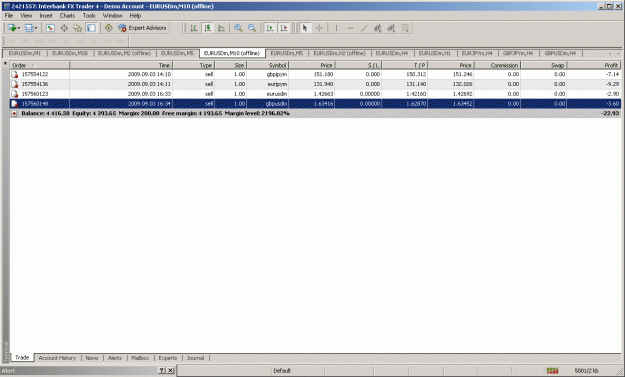Switch to line chart display
Screen dimensions: 625x377
coord(221,28)
